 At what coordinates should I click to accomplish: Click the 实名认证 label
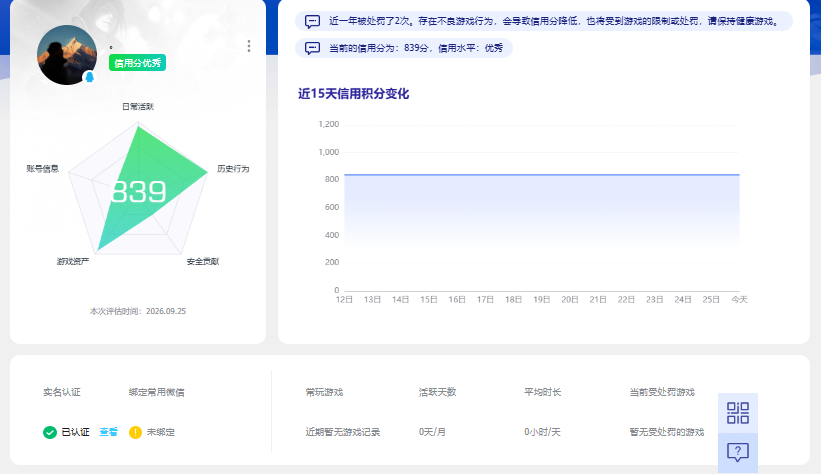click(62, 392)
